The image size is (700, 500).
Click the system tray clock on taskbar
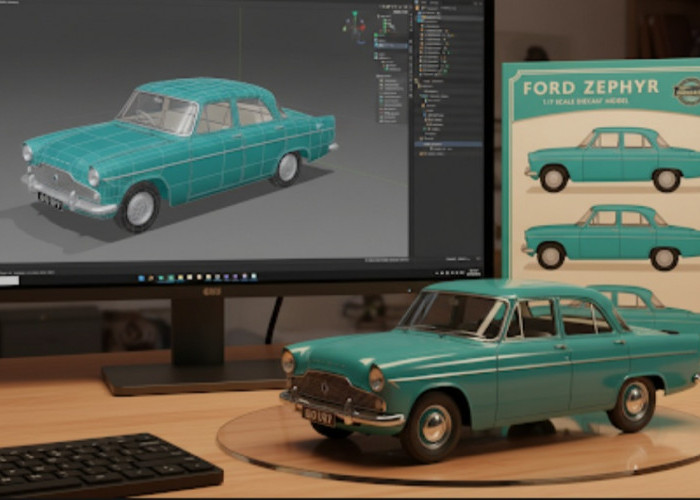pos(470,277)
